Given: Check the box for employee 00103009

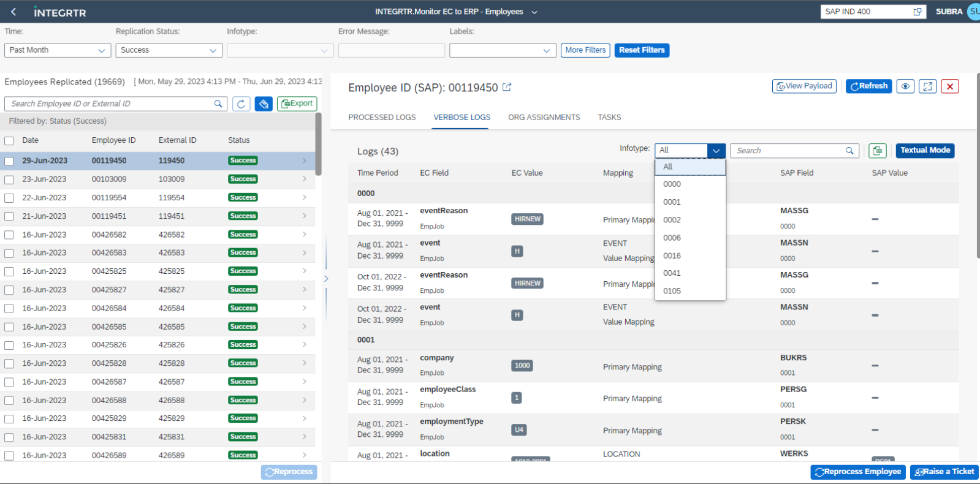Looking at the screenshot, I should coord(9,180).
